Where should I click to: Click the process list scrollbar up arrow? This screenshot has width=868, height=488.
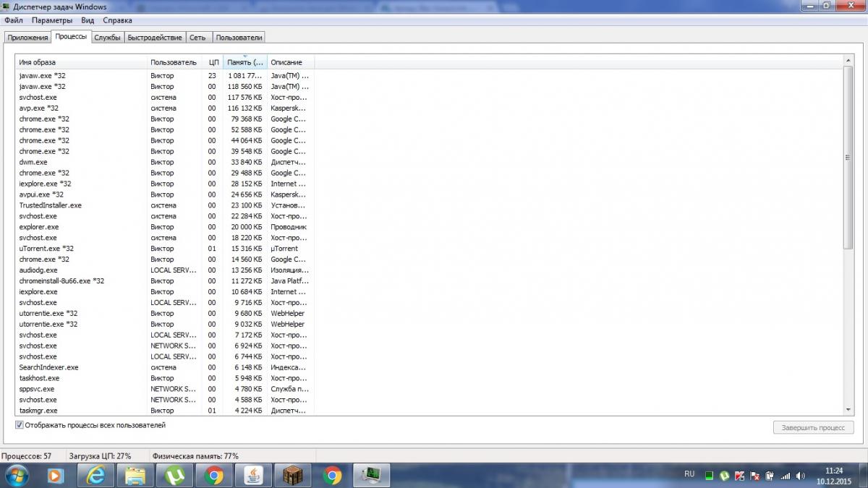click(848, 61)
